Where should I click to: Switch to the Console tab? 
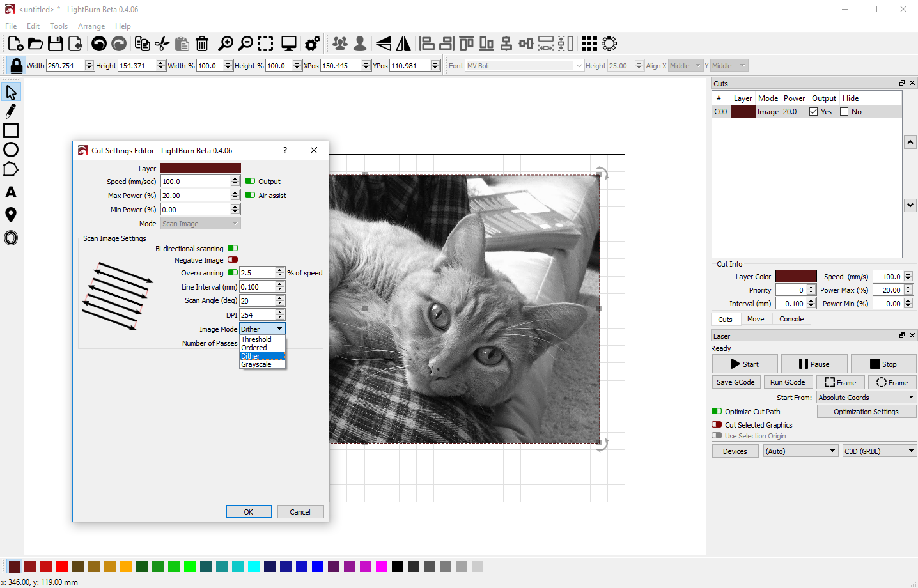[791, 318]
